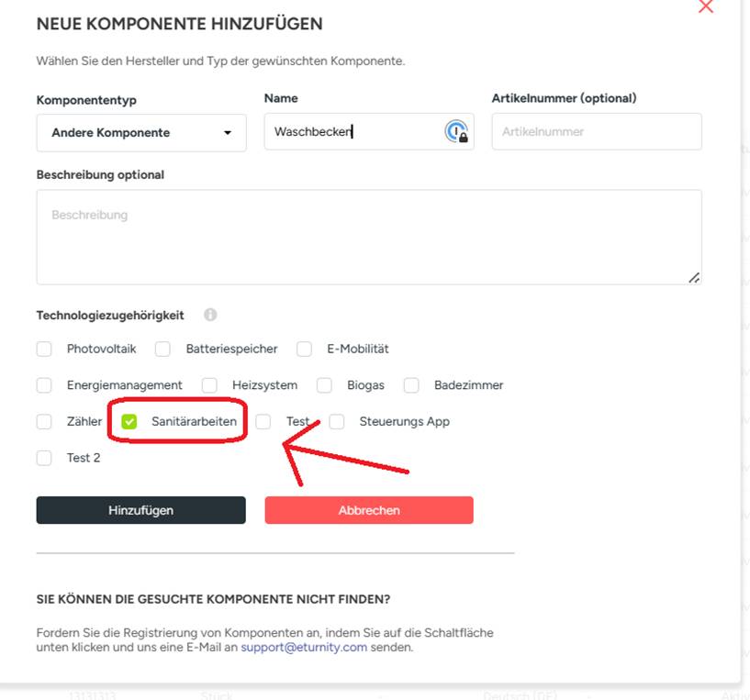
Task: Click the info icon beside Technologiezugehörigkeit
Action: 210,315
